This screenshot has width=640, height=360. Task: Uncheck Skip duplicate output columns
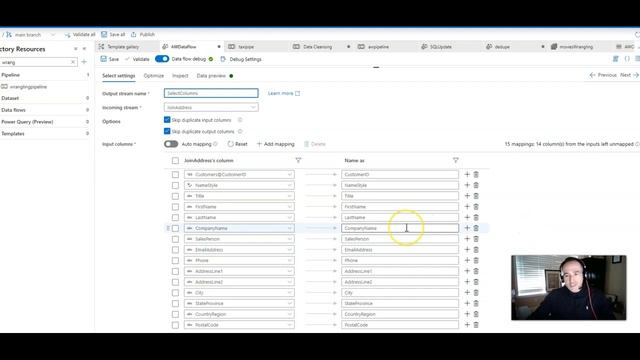[x=167, y=131]
